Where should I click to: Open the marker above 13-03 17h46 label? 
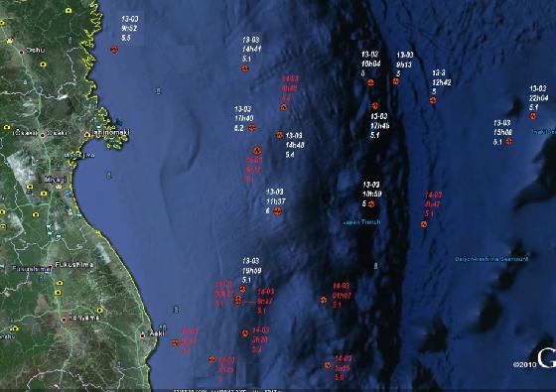[375, 105]
